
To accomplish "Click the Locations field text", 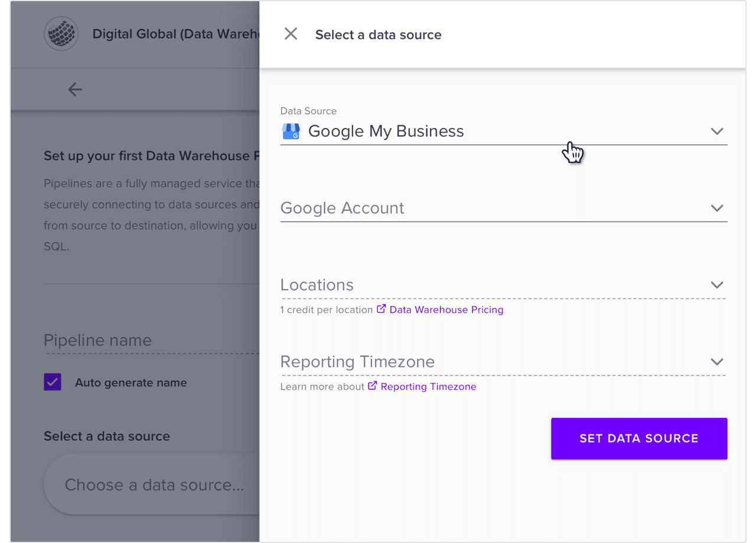I will pyautogui.click(x=317, y=285).
